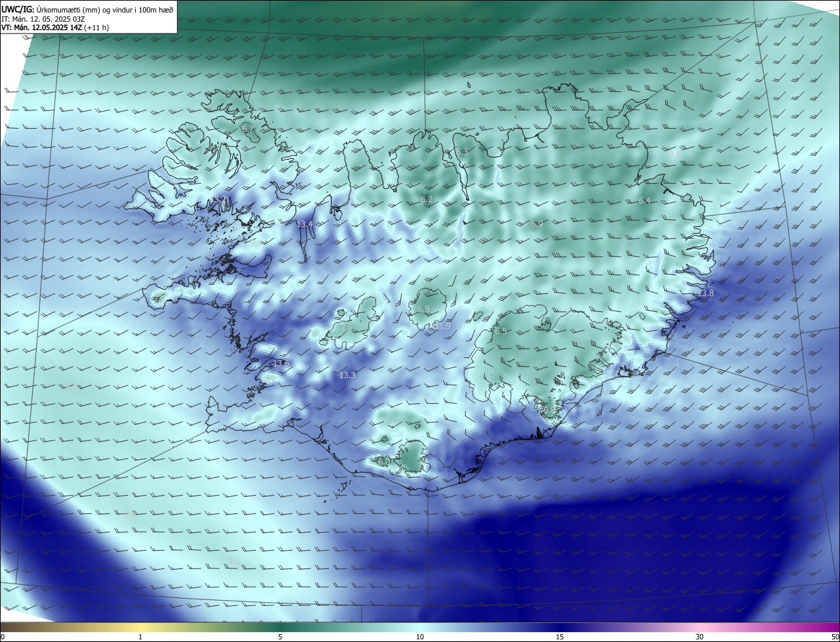Click the 6.9 label beside the 11.9 label

pyautogui.click(x=423, y=309)
